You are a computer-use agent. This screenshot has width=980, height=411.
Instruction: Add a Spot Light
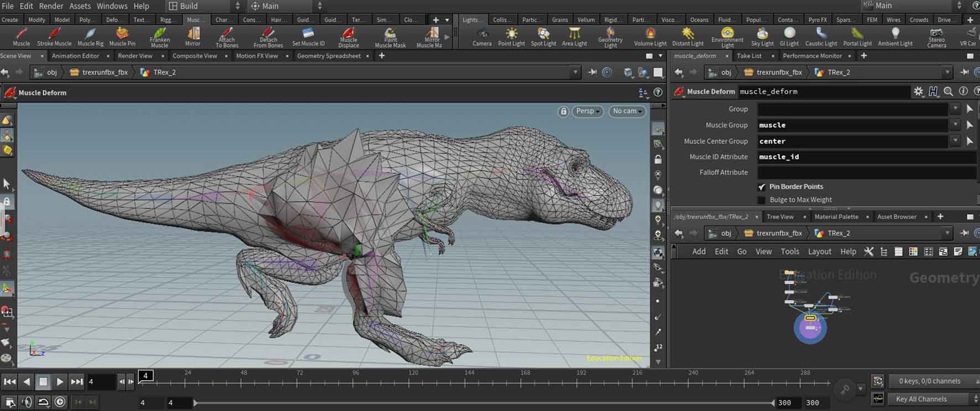[x=543, y=37]
